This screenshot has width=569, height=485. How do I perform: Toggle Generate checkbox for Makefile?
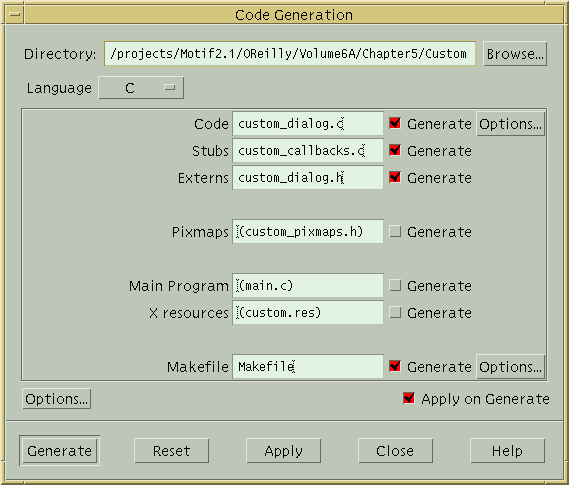tap(395, 366)
